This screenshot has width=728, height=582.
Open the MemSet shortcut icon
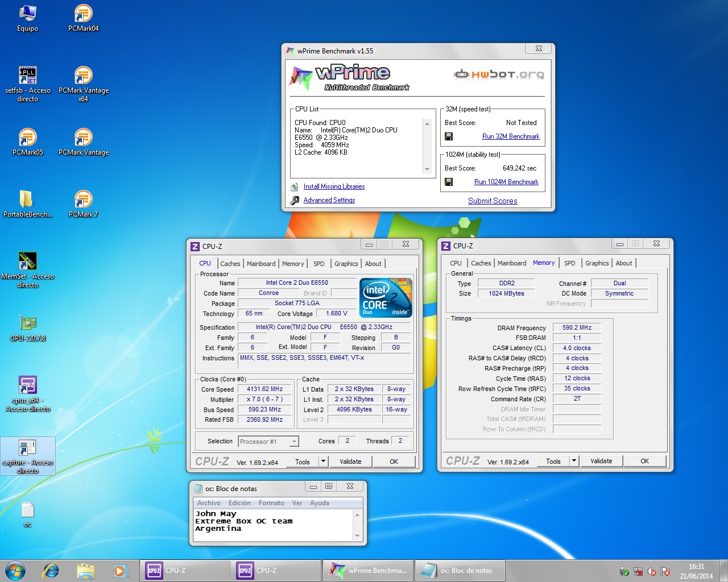point(27,270)
